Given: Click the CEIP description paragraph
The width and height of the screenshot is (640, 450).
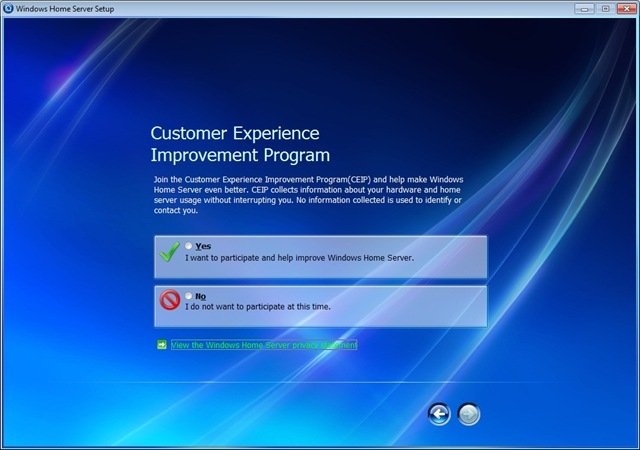Looking at the screenshot, I should [x=309, y=195].
